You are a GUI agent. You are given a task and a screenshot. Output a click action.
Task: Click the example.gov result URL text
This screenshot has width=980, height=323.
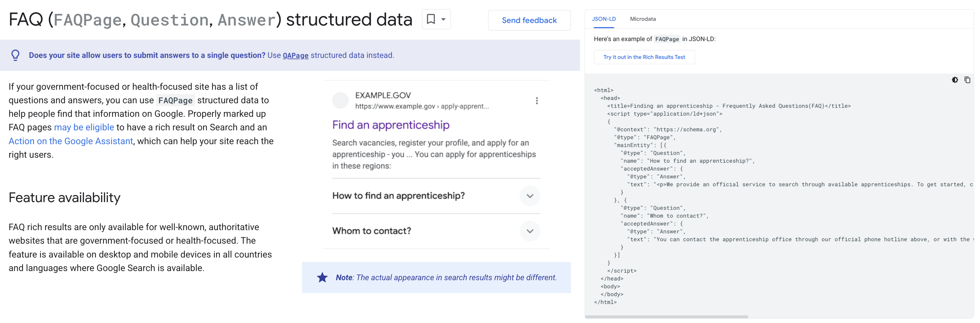pyautogui.click(x=422, y=106)
